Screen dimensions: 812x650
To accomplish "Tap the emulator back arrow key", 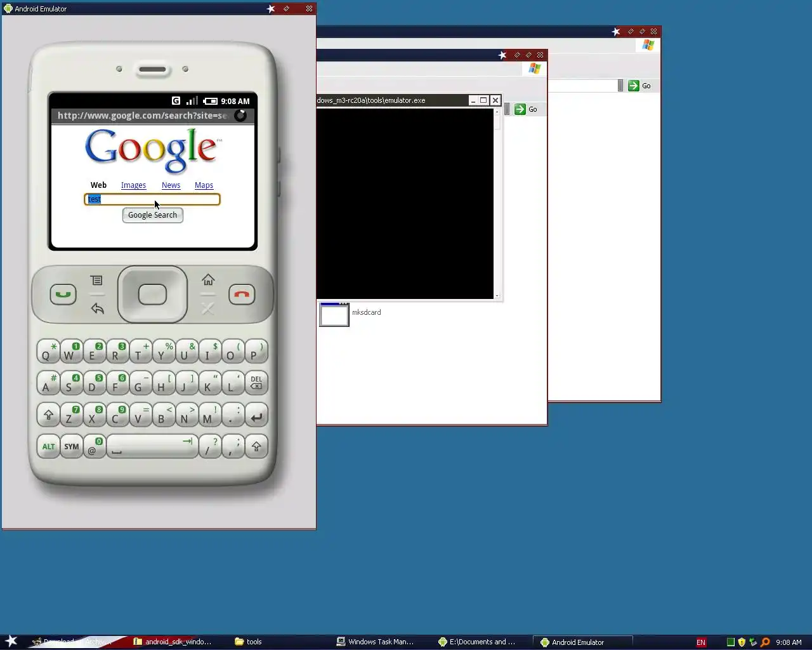I will tap(97, 308).
